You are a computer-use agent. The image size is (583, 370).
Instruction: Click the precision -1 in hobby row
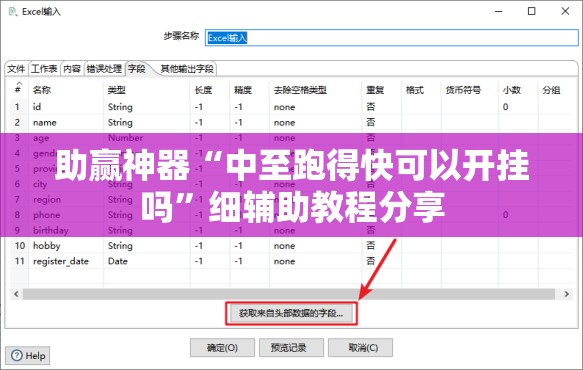coord(238,245)
